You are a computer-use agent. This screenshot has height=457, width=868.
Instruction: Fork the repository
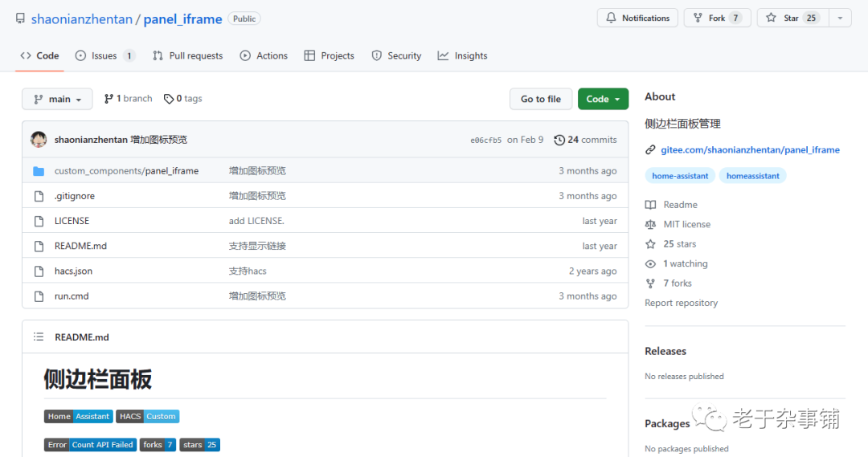[718, 18]
